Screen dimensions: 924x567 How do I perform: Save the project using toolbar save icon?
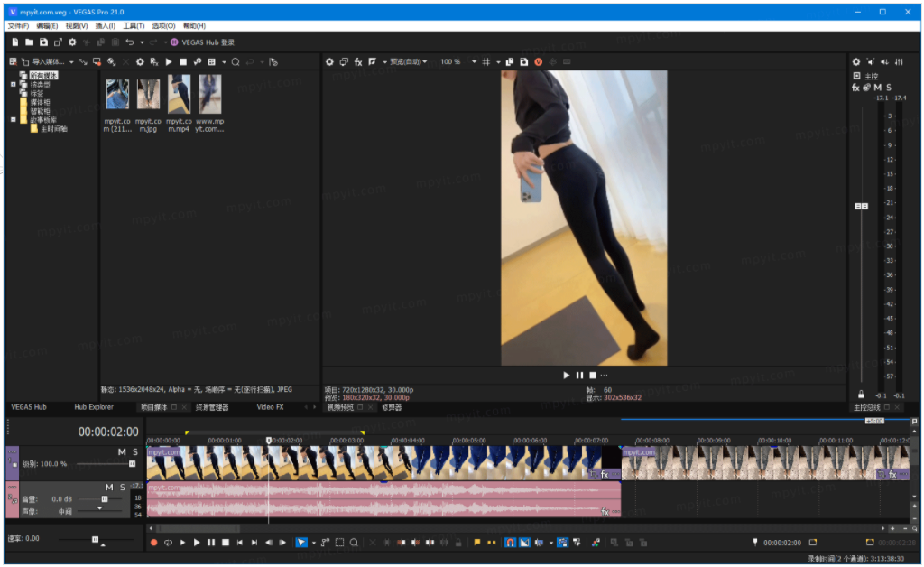click(42, 42)
